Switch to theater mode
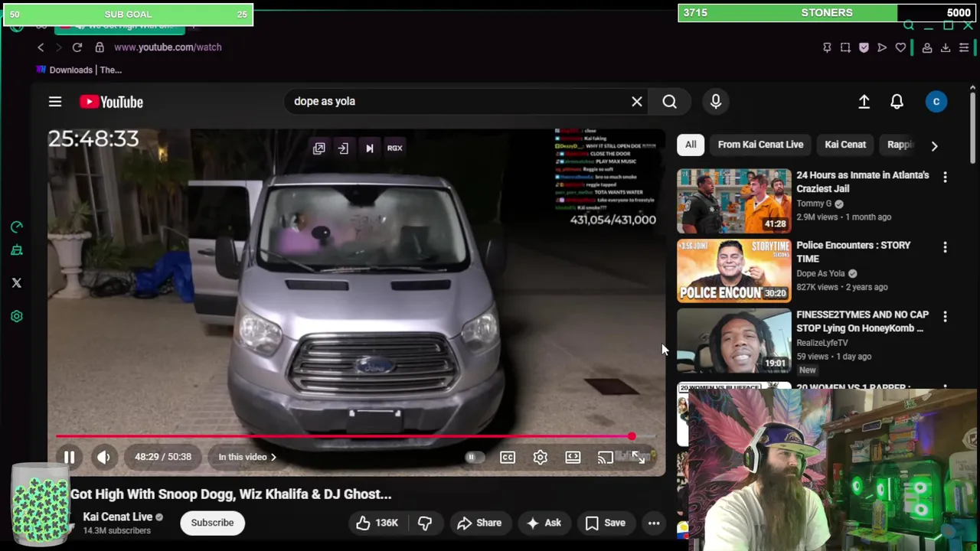This screenshot has height=551, width=980. [573, 457]
